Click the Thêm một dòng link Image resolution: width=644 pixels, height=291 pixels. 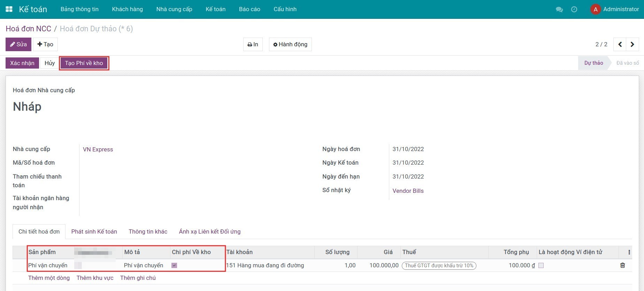[x=49, y=278]
